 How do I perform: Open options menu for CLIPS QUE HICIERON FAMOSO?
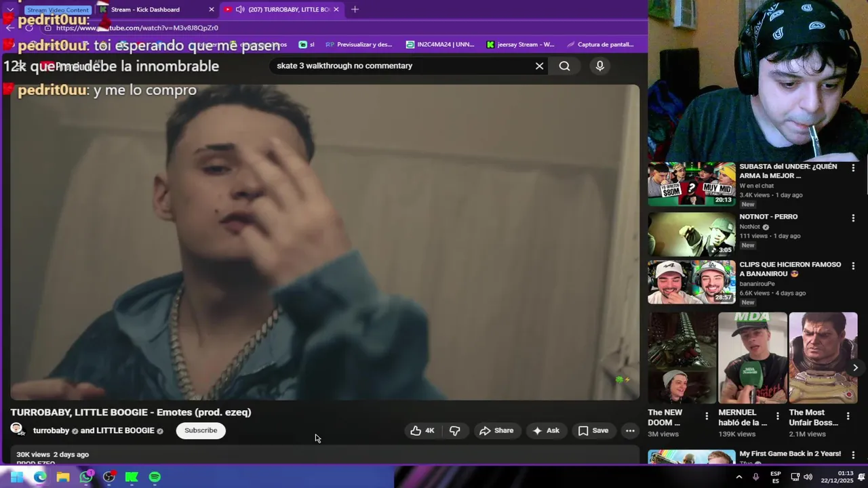pos(853,266)
